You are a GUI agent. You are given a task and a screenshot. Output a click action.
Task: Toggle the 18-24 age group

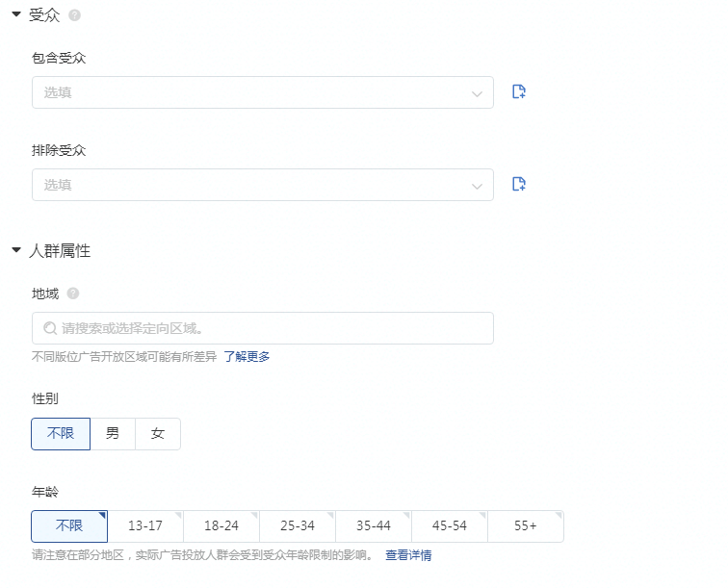[221, 526]
